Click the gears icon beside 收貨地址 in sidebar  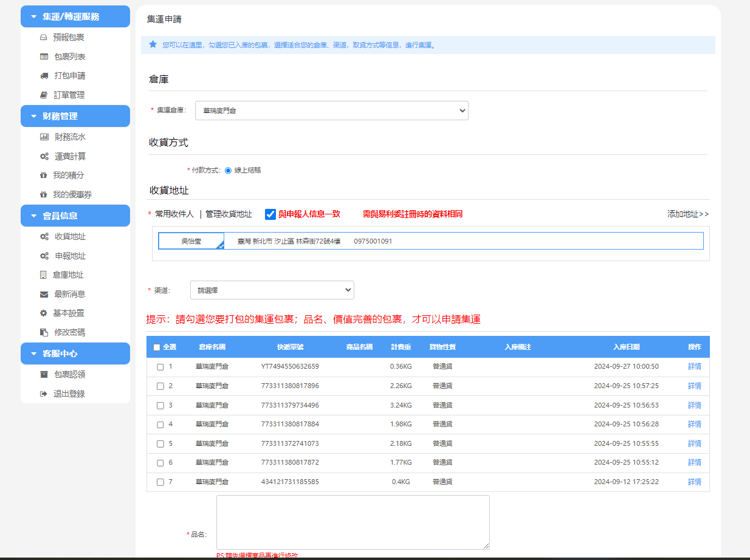pos(44,237)
